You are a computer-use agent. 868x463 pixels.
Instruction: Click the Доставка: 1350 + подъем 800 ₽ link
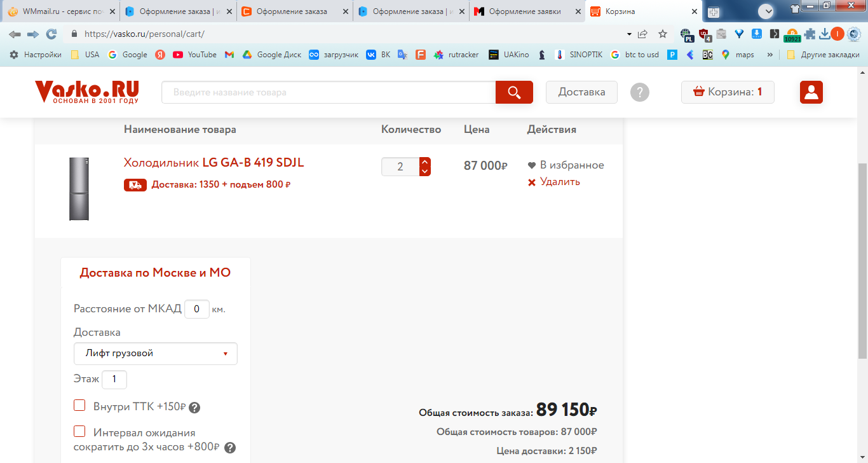[220, 185]
